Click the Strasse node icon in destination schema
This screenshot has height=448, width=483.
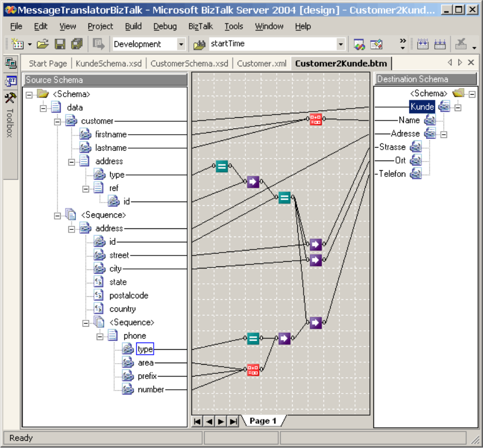pos(416,147)
